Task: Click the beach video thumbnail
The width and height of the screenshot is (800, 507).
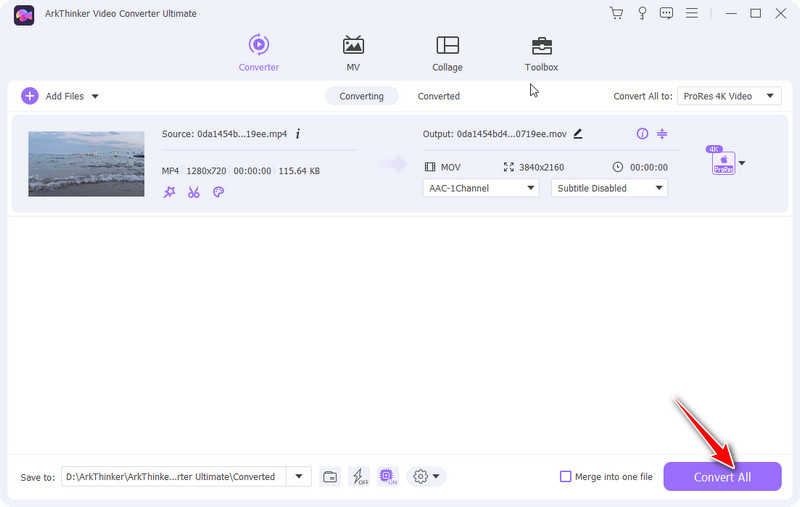Action: [86, 164]
